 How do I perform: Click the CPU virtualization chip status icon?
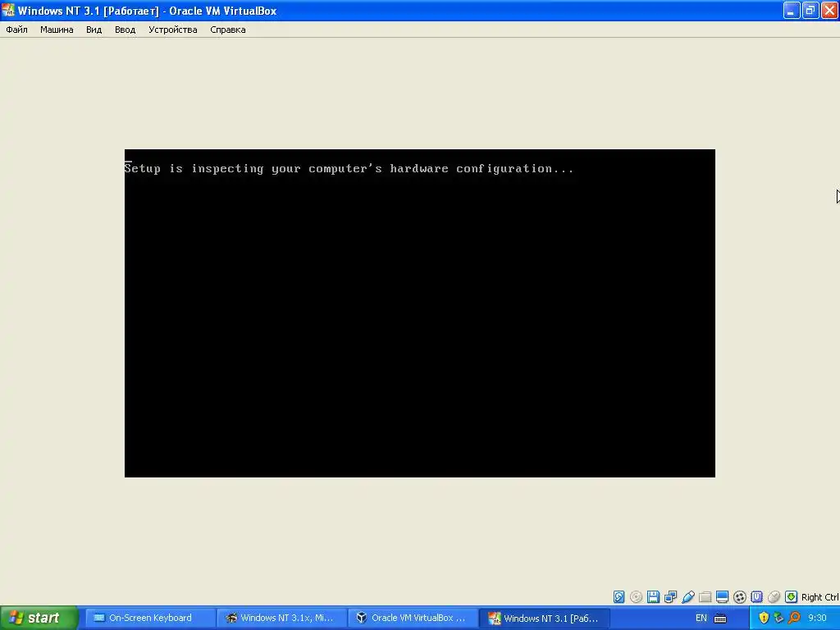point(756,597)
